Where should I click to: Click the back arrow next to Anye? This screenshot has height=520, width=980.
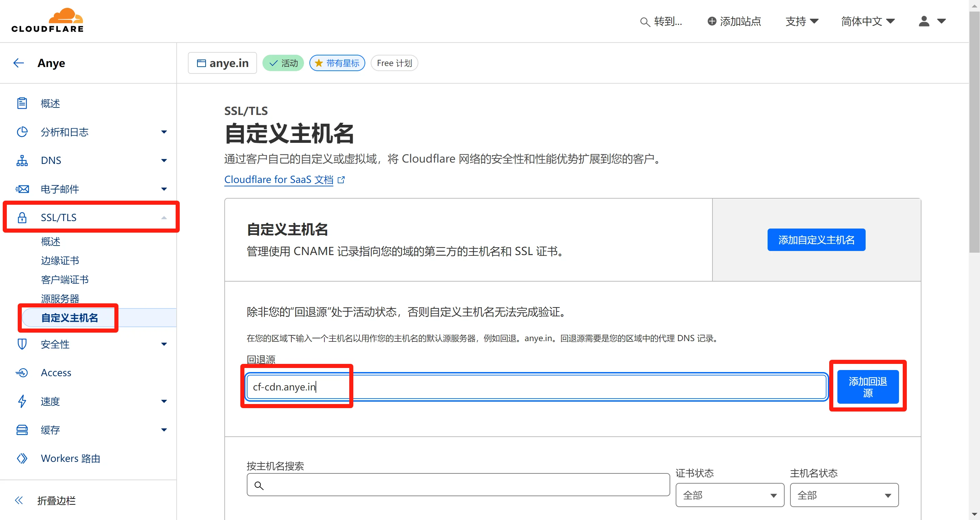19,63
